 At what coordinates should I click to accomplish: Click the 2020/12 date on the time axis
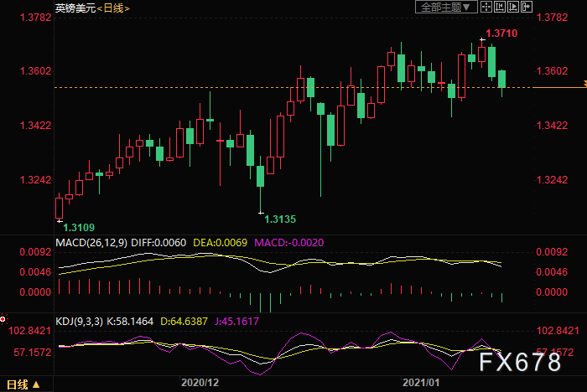click(x=201, y=382)
